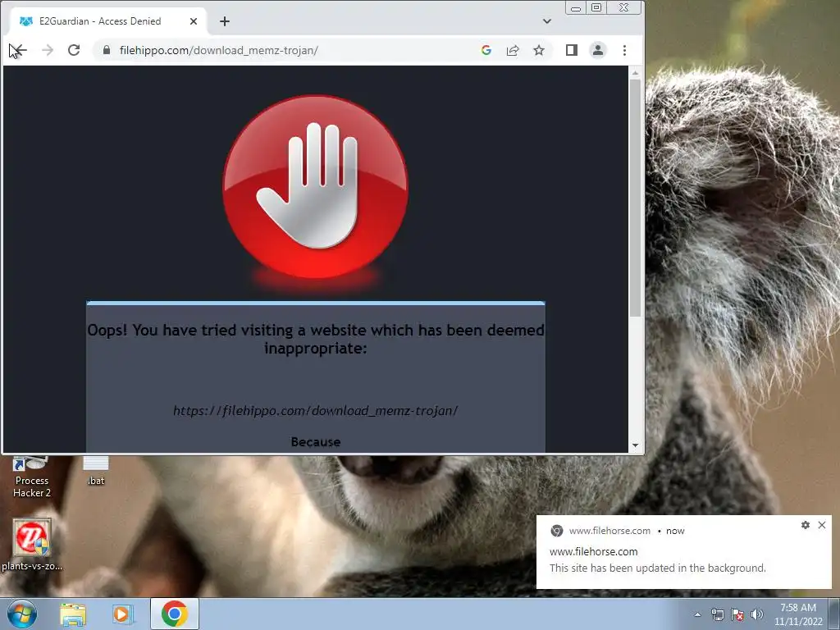Image resolution: width=840 pixels, height=630 pixels.
Task: View site info via the padlock icon
Action: tap(107, 50)
